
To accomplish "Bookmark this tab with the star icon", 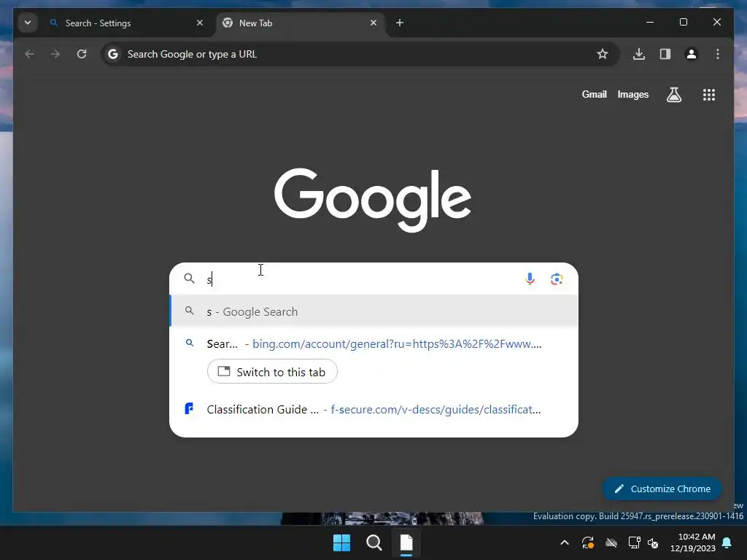I will coord(603,54).
